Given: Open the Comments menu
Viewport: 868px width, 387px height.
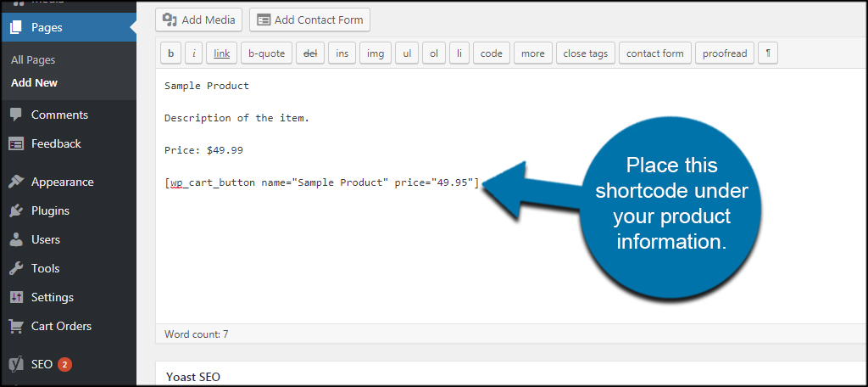Looking at the screenshot, I should click(60, 115).
